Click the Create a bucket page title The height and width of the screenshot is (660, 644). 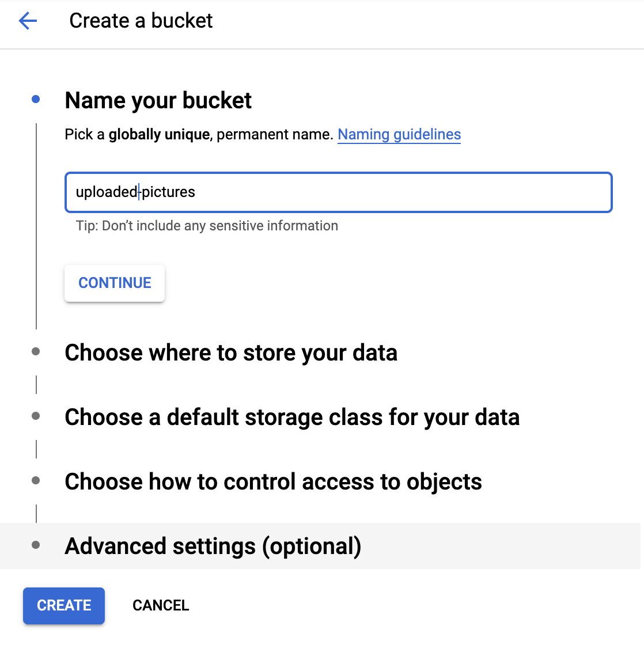[x=141, y=21]
